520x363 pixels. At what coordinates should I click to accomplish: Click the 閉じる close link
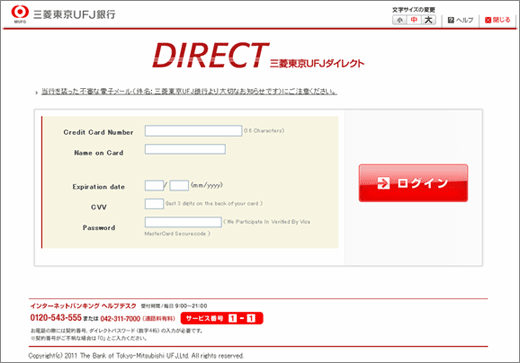point(497,20)
